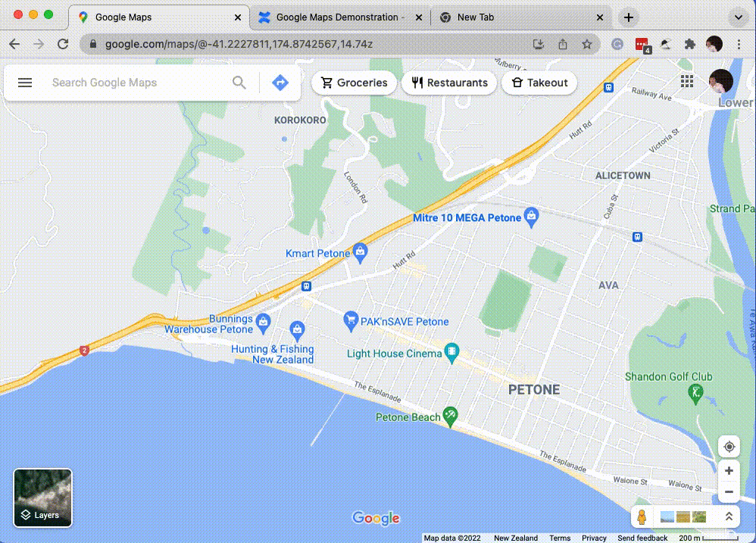Open the hamburger menu in the search box
Viewport: 756px width, 543px height.
pyautogui.click(x=25, y=83)
